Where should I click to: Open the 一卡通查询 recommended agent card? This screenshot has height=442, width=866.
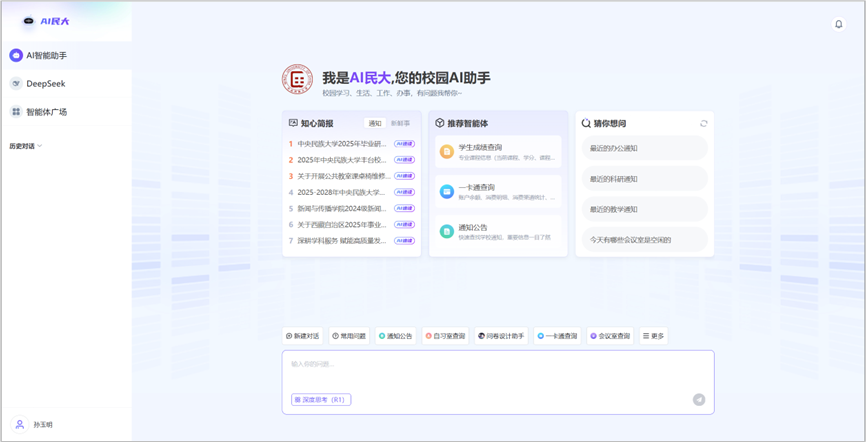point(498,191)
